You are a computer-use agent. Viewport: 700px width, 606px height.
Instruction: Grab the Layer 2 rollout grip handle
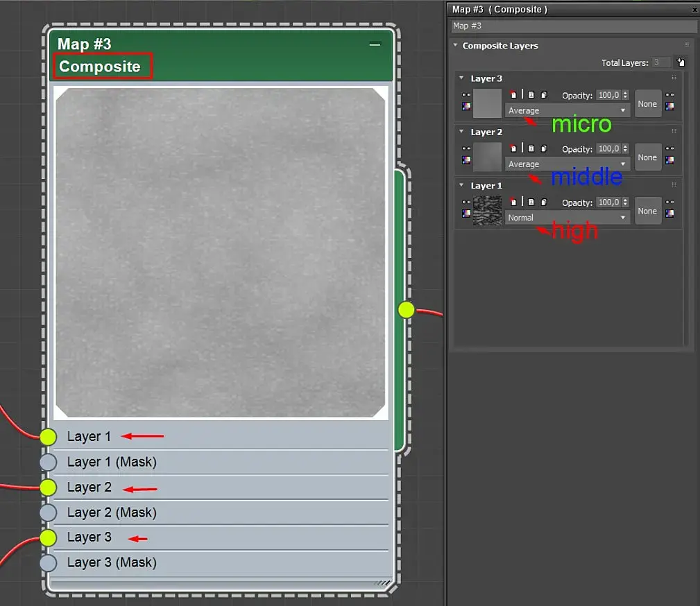point(674,131)
